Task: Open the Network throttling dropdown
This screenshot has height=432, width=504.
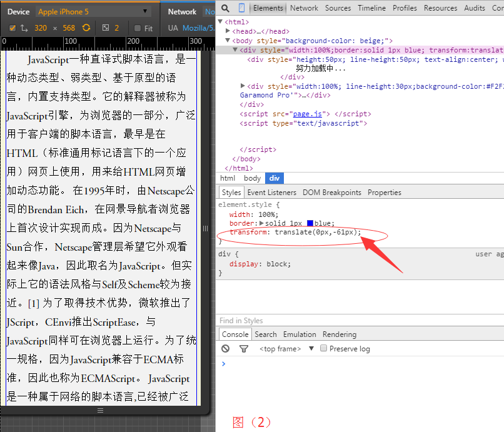Action: 209,12
